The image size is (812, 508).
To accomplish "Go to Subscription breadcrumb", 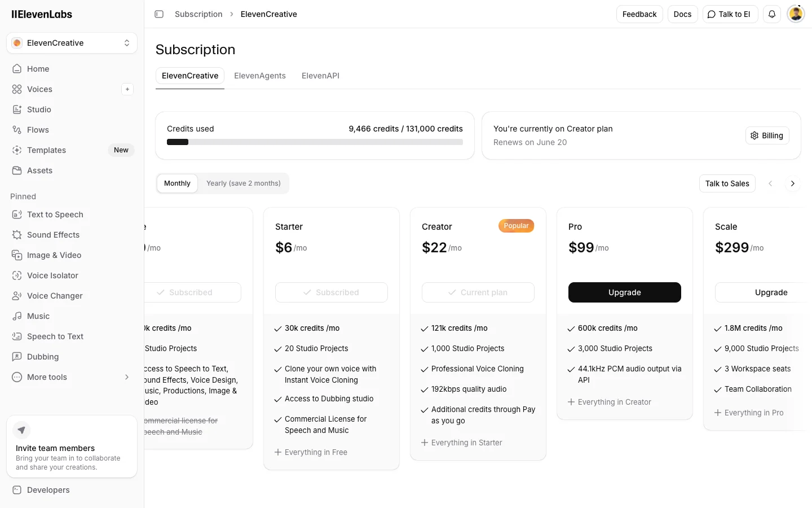I will [198, 14].
